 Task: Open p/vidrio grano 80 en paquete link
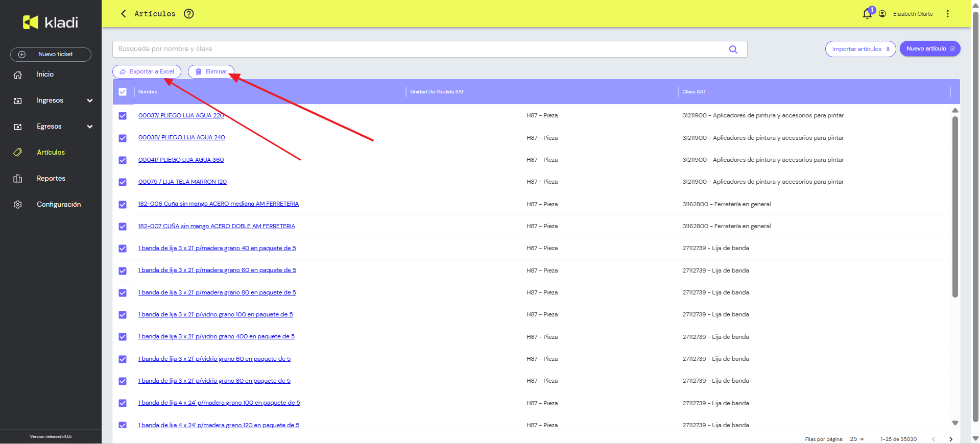coord(214,381)
